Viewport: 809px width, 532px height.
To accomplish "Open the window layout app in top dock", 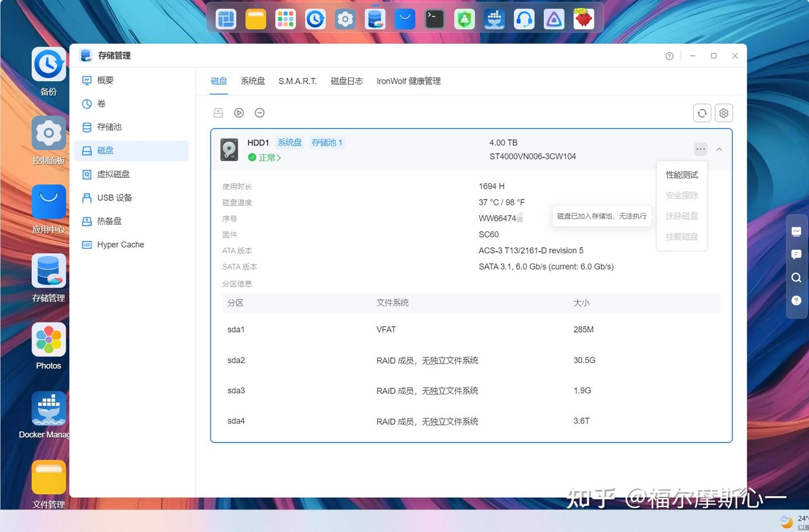I will (x=226, y=19).
